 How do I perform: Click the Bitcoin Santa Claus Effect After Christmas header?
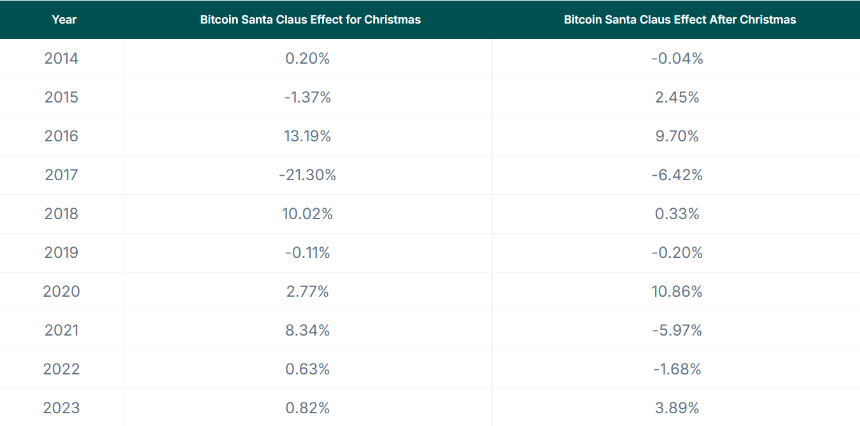pos(680,20)
